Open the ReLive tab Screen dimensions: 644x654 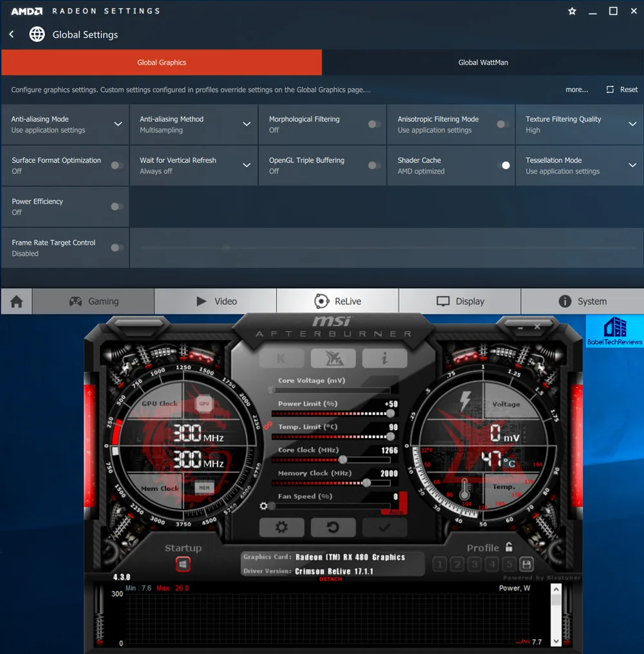coord(337,301)
